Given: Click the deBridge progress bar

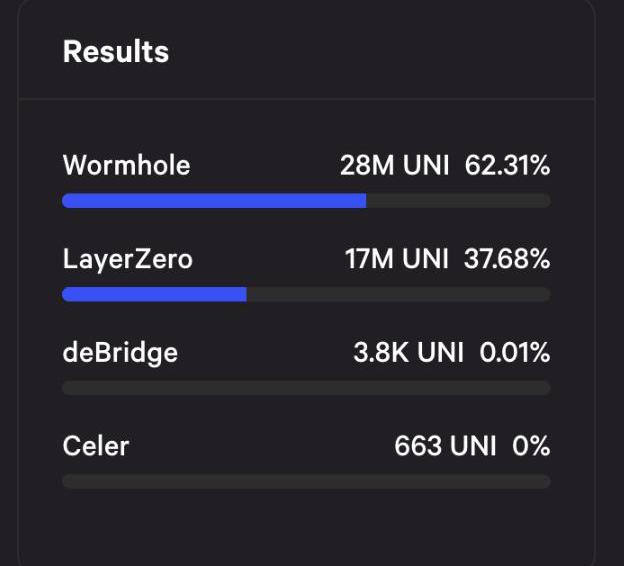Looking at the screenshot, I should (306, 387).
